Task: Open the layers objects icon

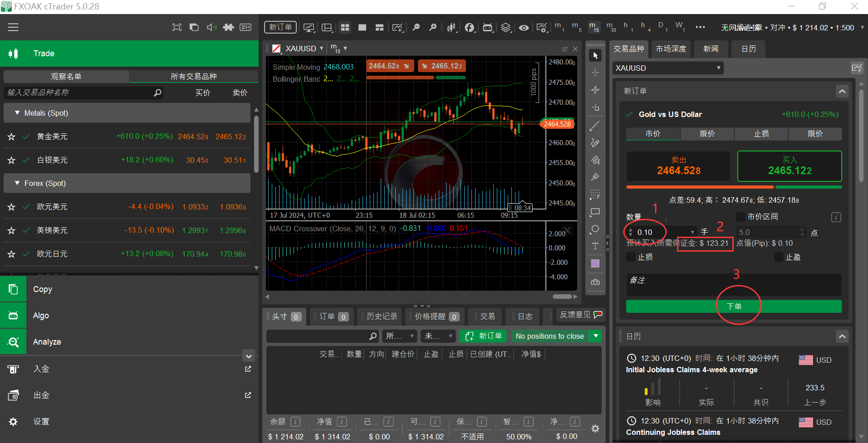Action: [x=505, y=28]
